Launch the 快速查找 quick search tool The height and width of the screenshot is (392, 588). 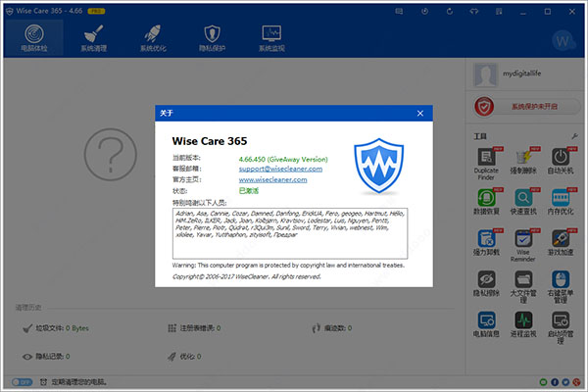tap(523, 202)
